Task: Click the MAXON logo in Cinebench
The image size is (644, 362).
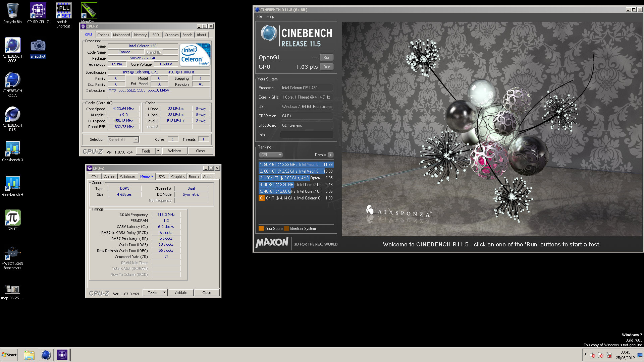Action: pos(272,242)
